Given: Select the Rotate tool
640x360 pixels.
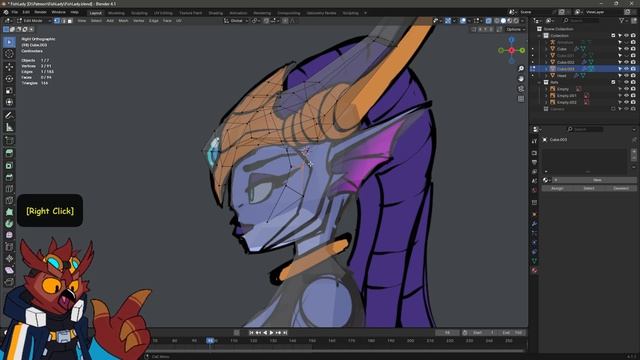Looking at the screenshot, I should pos(9,78).
